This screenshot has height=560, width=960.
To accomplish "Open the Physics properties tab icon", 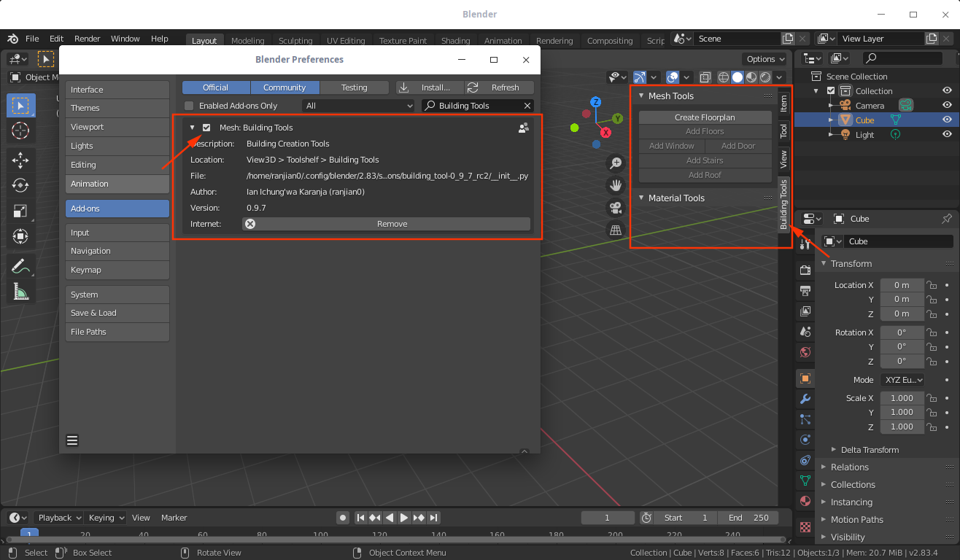I will pos(805,440).
